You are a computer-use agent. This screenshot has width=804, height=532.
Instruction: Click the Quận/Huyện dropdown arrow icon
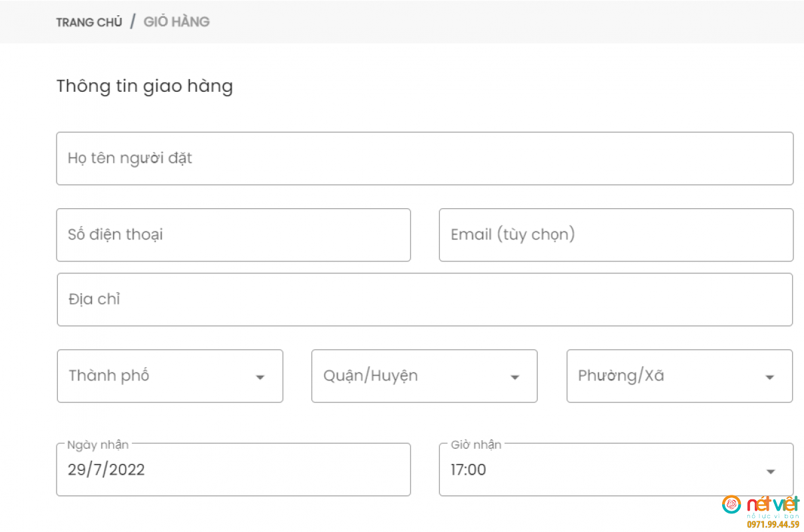pyautogui.click(x=514, y=377)
